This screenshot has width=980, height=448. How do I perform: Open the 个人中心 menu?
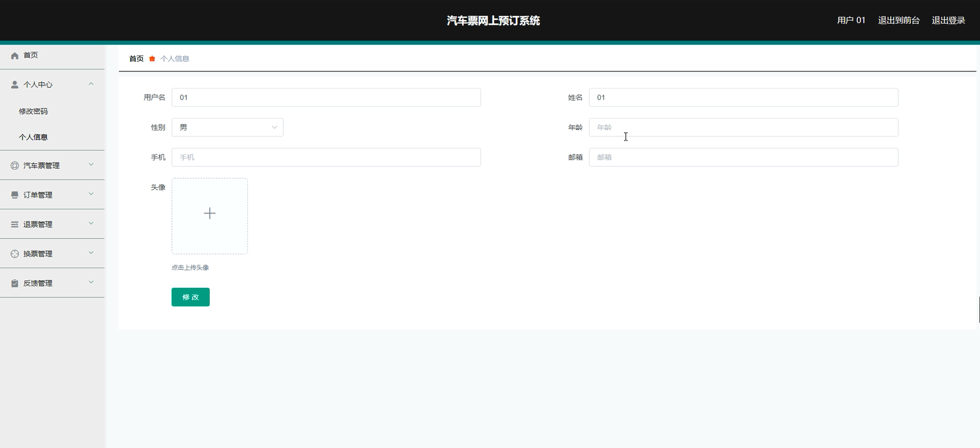tap(52, 85)
